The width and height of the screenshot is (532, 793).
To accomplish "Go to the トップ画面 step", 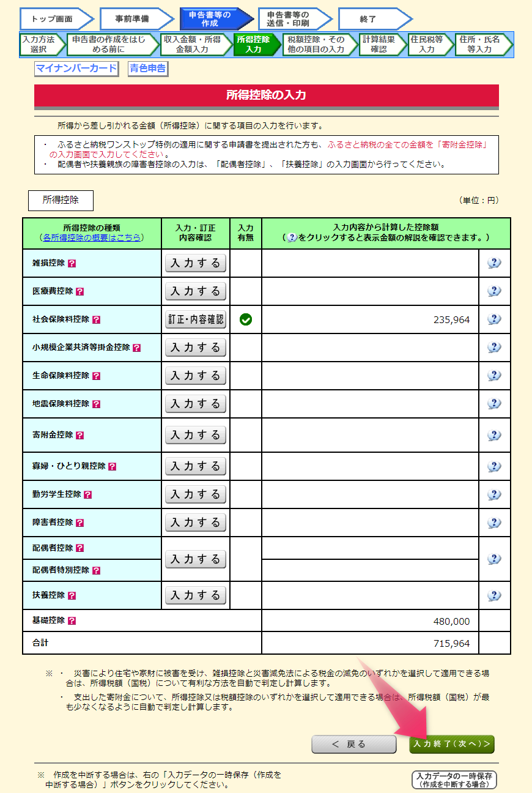I will click(x=56, y=19).
